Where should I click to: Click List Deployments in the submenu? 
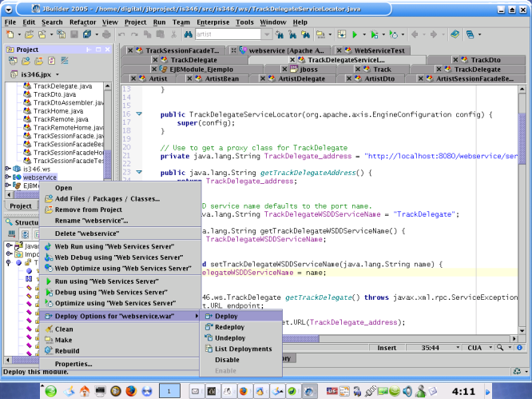pyautogui.click(x=243, y=349)
